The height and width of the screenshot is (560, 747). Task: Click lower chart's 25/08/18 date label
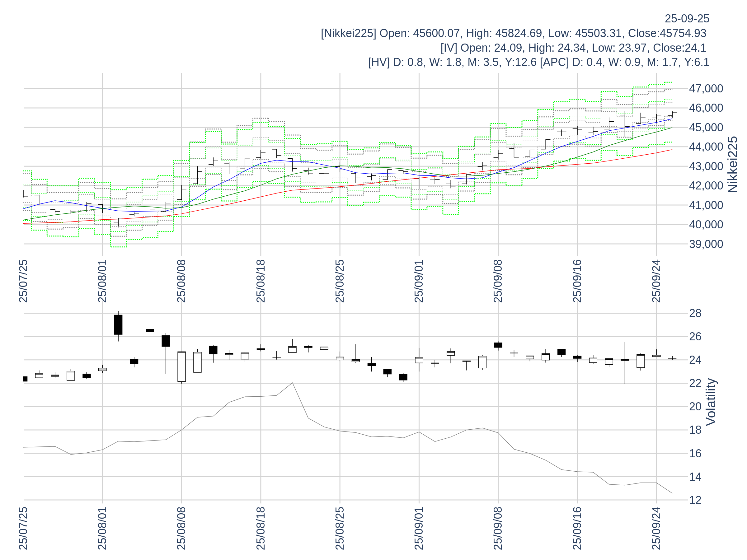(x=261, y=528)
